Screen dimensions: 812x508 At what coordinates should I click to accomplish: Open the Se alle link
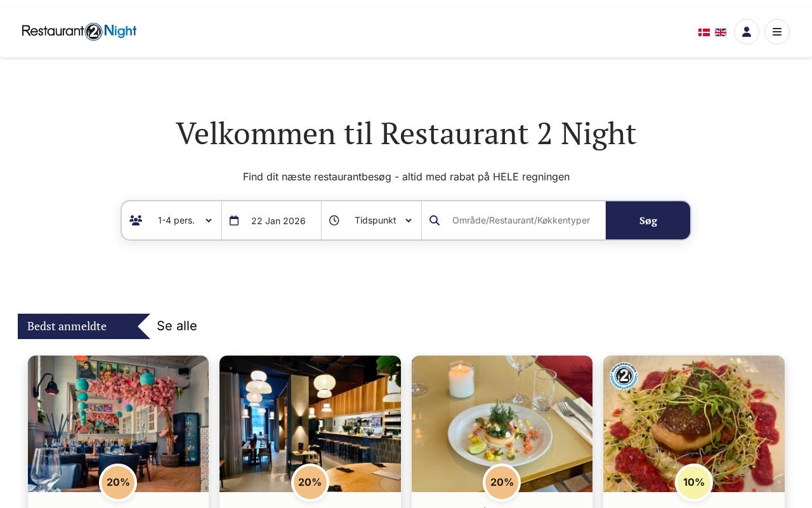pyautogui.click(x=177, y=326)
